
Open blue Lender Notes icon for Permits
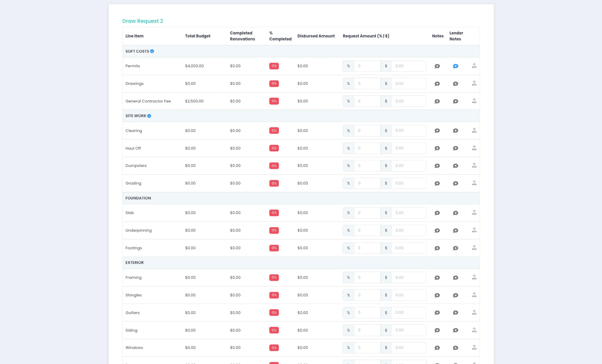(456, 66)
